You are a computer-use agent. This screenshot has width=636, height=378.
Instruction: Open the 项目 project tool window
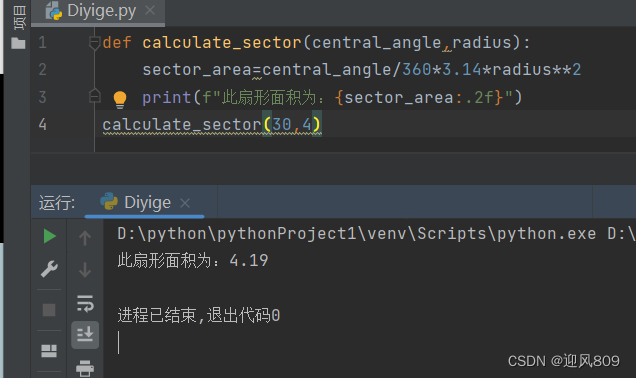19,17
